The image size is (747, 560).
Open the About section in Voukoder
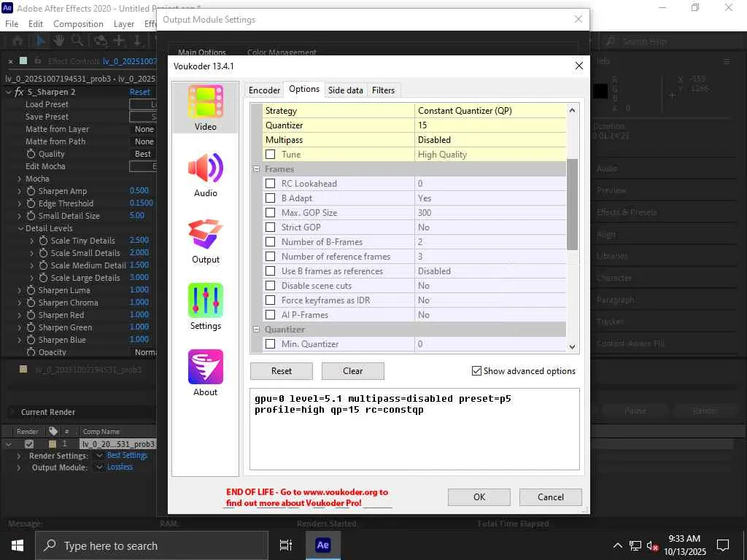click(205, 373)
